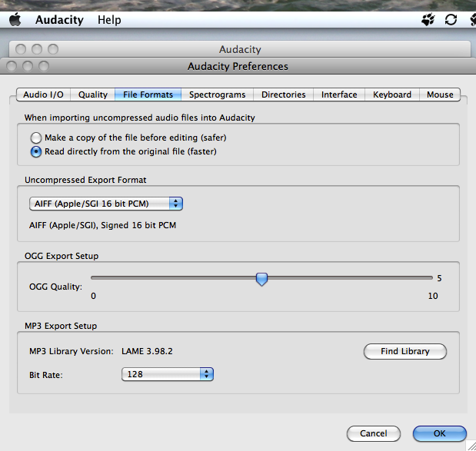The width and height of the screenshot is (476, 451).
Task: Open the Apple menu
Action: click(15, 19)
